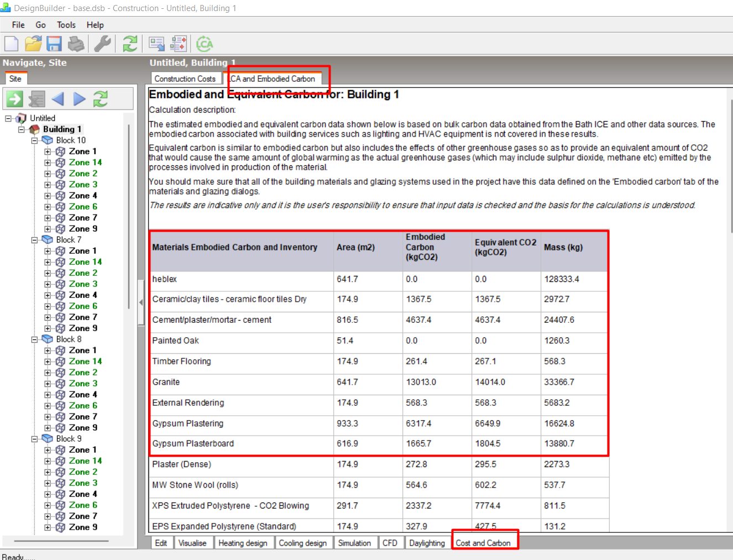Select Zone 6 under Block 7
733x560 pixels.
(83, 306)
